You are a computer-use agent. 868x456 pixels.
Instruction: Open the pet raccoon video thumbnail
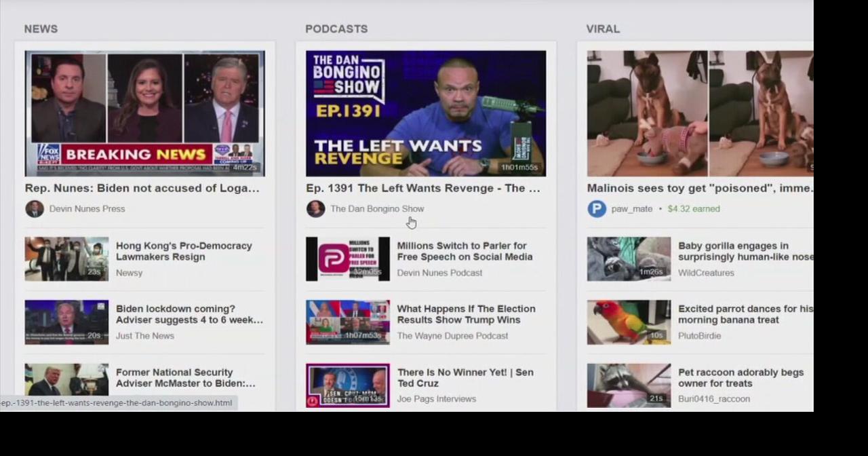click(x=629, y=385)
